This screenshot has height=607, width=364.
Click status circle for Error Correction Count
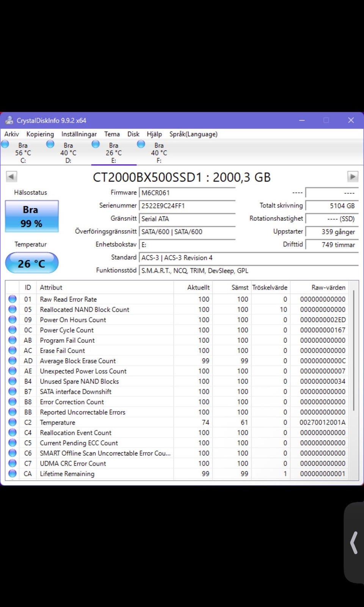pyautogui.click(x=13, y=402)
